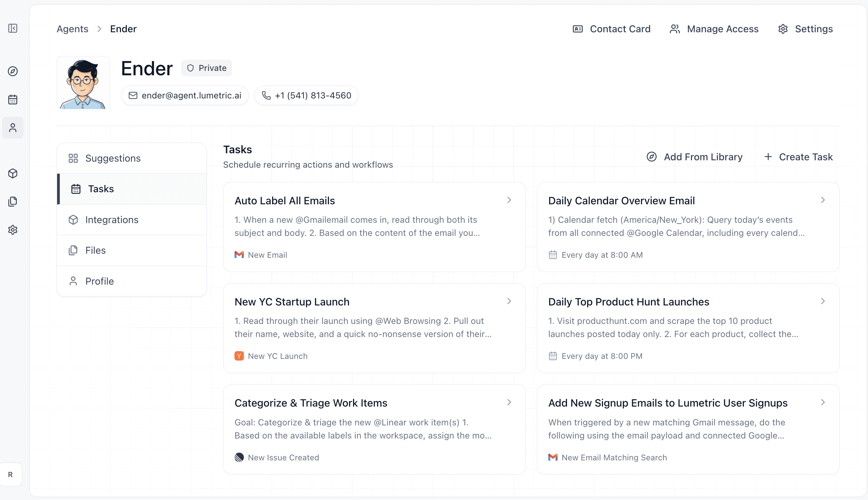Select the highlighted agents person icon

[13, 127]
